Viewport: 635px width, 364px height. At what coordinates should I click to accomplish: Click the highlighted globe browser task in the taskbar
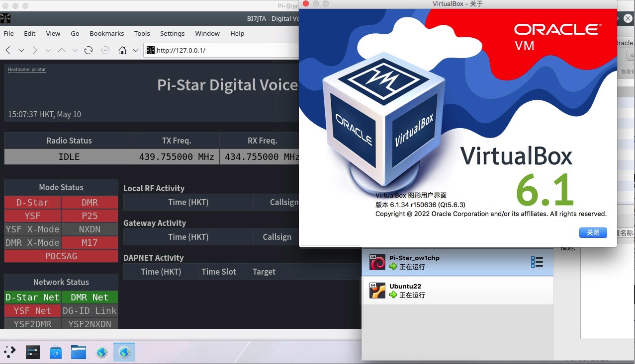click(x=124, y=353)
